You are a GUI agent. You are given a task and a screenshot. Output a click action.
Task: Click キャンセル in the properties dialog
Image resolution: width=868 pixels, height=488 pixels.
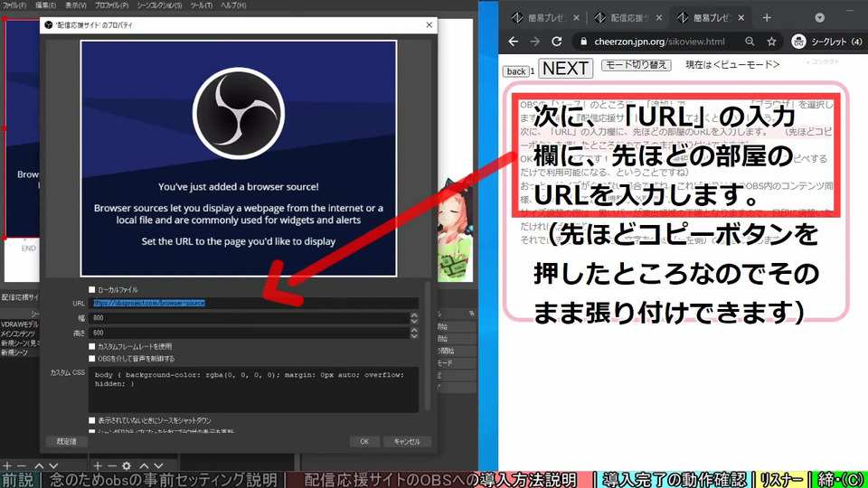click(x=407, y=442)
